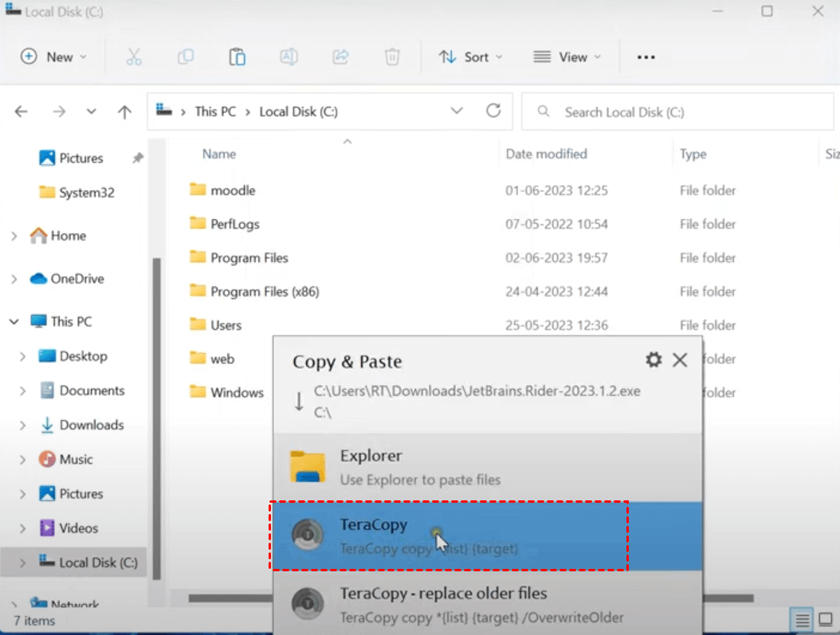Click the search magnifier icon

[544, 112]
